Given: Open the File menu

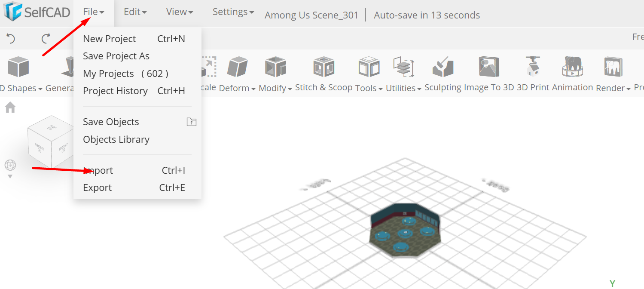Looking at the screenshot, I should point(94,12).
